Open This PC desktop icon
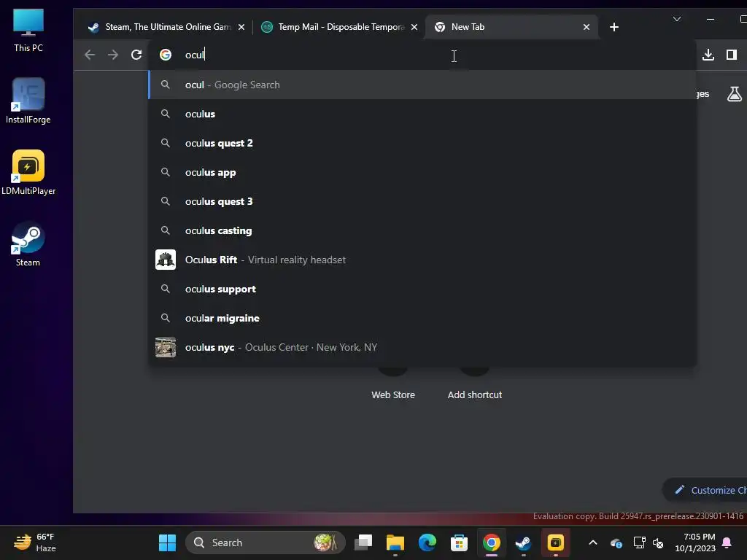This screenshot has width=747, height=560. pyautogui.click(x=28, y=29)
